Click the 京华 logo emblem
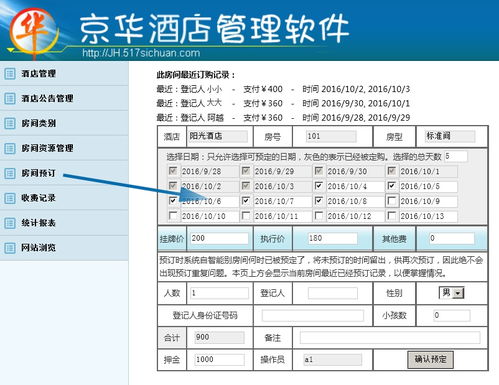499x385 pixels. 33,32
